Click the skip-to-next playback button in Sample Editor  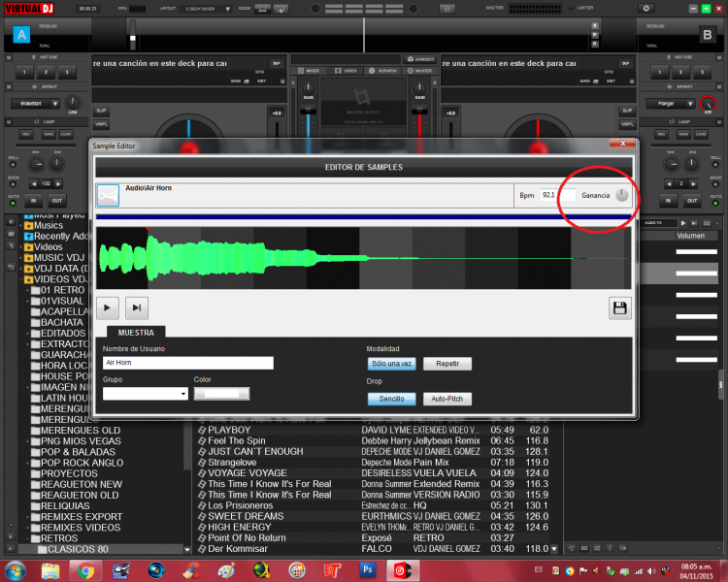137,307
